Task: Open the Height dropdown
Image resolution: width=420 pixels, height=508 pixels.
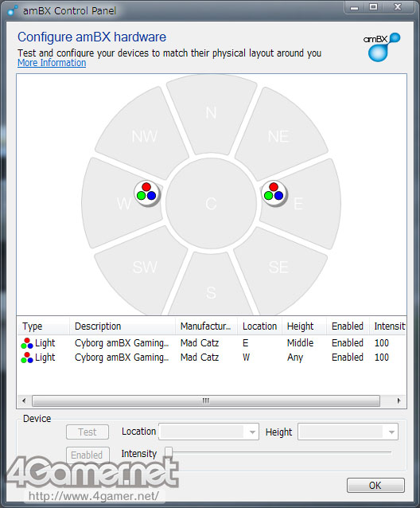Action: pyautogui.click(x=348, y=432)
